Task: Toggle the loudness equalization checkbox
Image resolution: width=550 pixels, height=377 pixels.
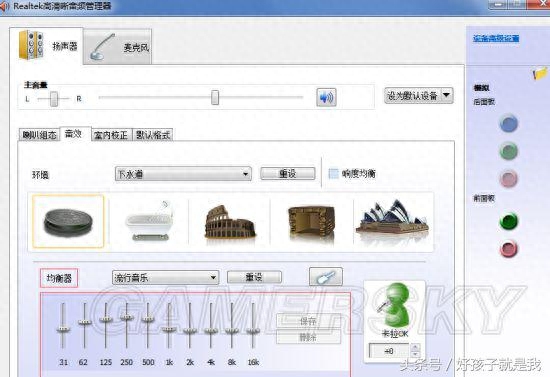Action: coord(333,173)
